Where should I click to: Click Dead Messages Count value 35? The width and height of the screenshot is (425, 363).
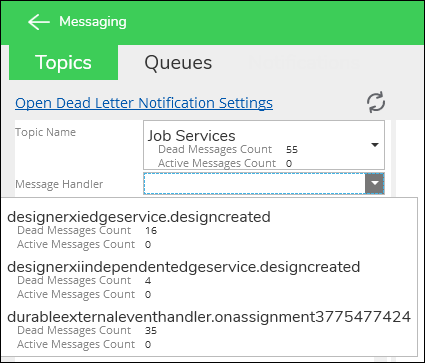click(x=151, y=330)
